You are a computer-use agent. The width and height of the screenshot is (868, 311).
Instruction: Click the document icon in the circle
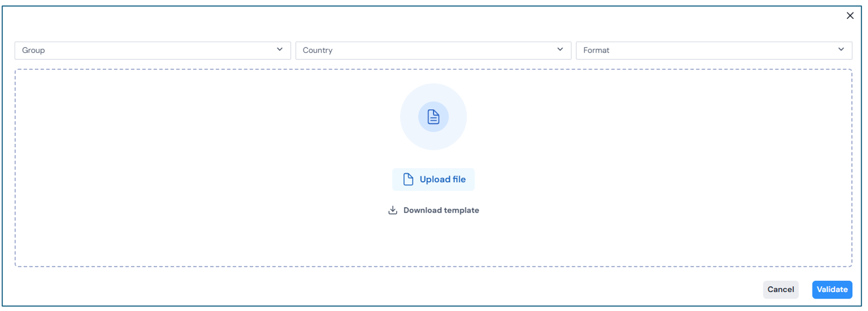pyautogui.click(x=433, y=117)
